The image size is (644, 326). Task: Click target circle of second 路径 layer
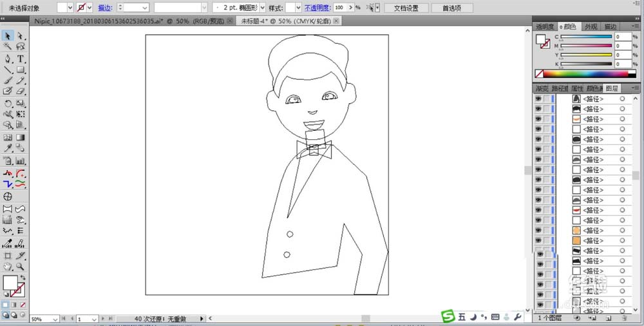(x=622, y=109)
